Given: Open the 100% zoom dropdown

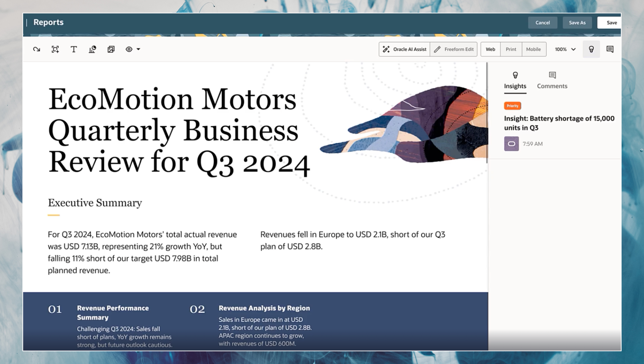Looking at the screenshot, I should click(x=565, y=49).
